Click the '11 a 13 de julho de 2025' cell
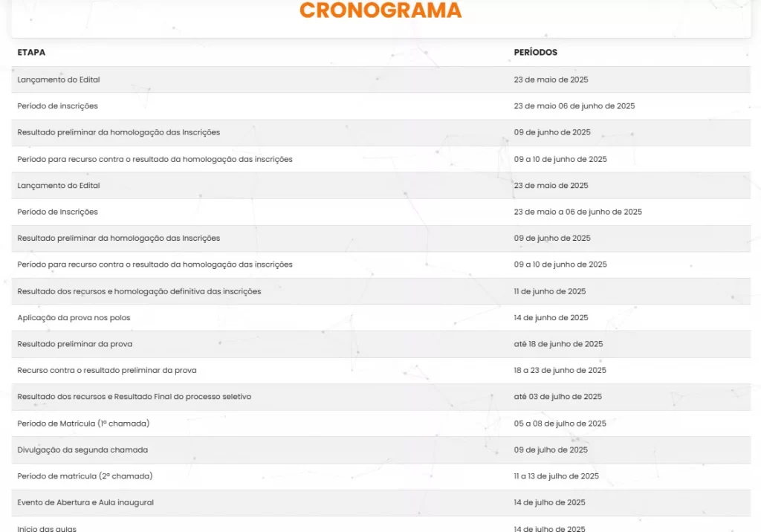The height and width of the screenshot is (532, 761). (556, 476)
